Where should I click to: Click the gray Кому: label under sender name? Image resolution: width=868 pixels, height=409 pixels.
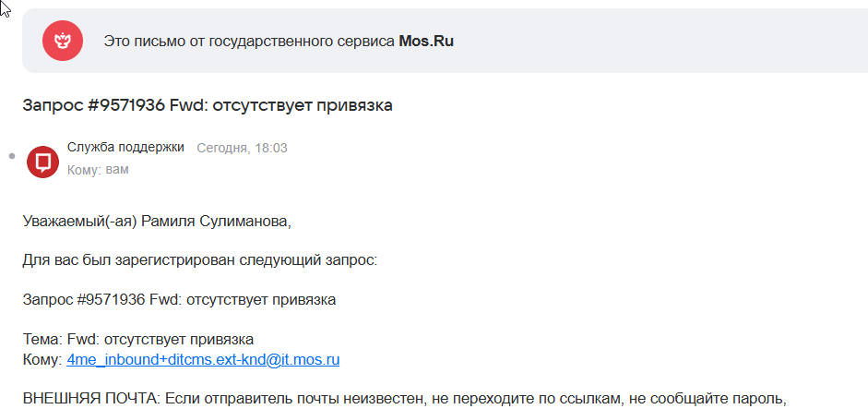(x=84, y=170)
